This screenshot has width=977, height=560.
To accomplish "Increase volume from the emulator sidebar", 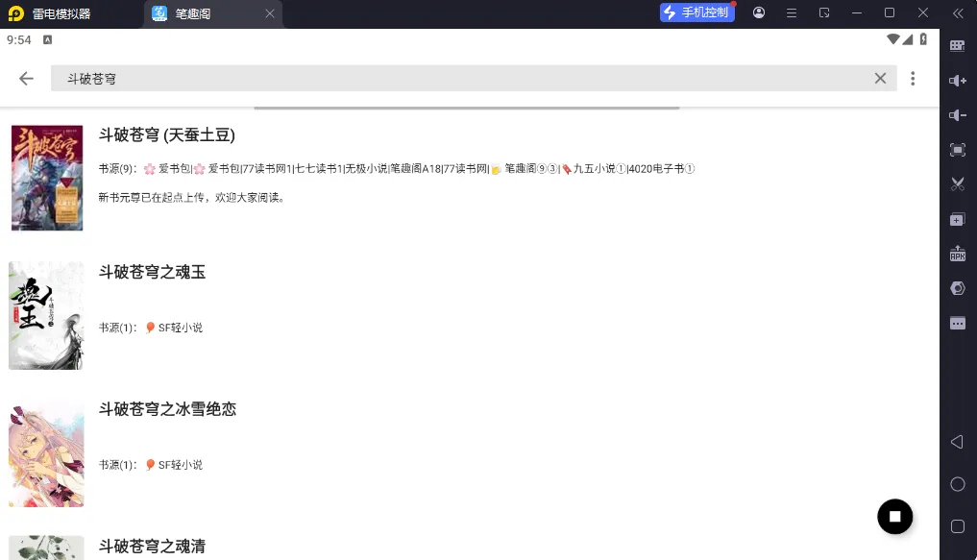I will click(958, 81).
